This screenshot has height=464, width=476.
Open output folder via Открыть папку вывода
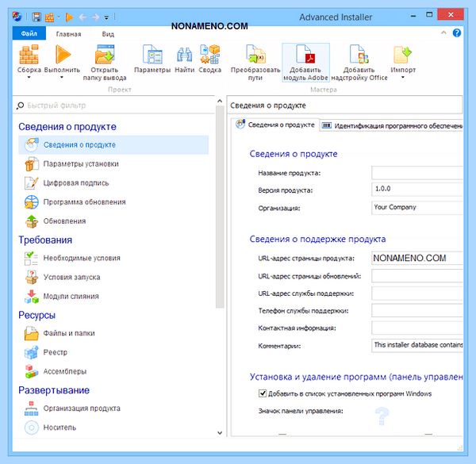pyautogui.click(x=105, y=55)
